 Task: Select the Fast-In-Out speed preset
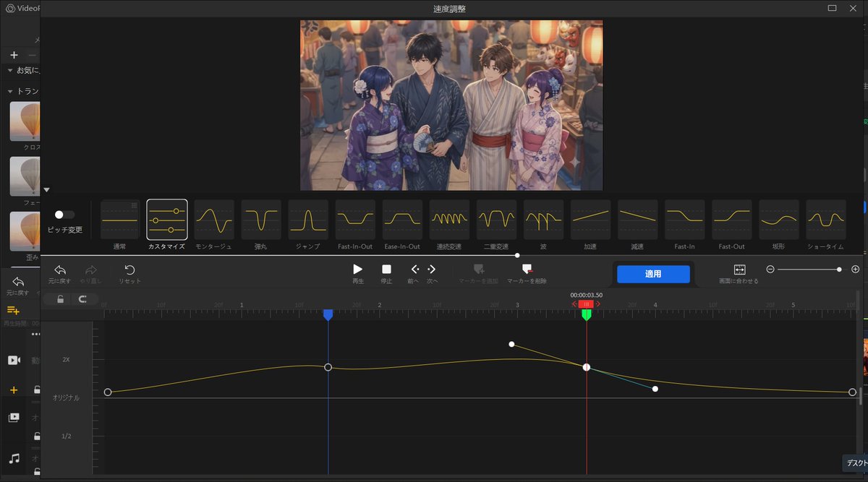(355, 220)
